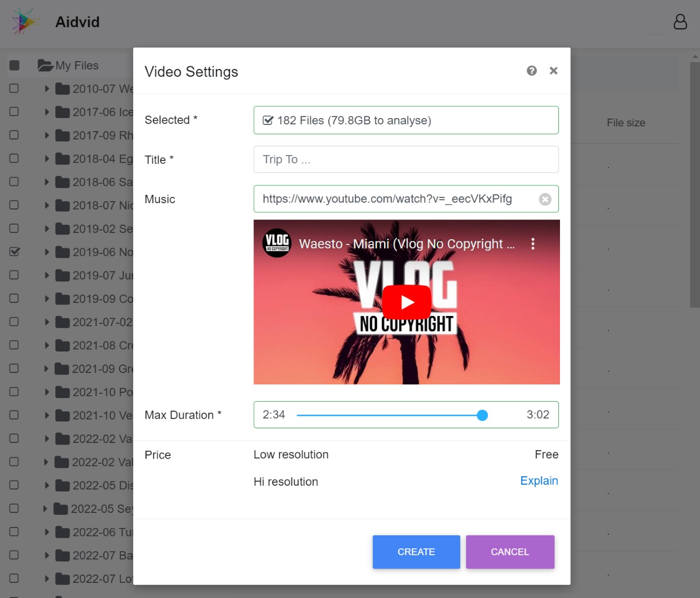Expand the 2021-10 Ve folder tree arrow
The height and width of the screenshot is (598, 700).
[x=46, y=416]
